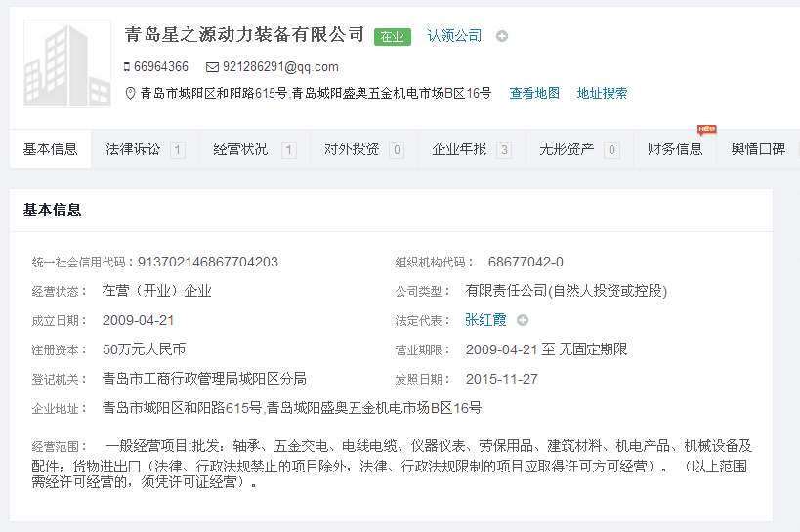The height and width of the screenshot is (532, 800).
Task: Click the plus icon beside 张红霞
Action: point(523,320)
